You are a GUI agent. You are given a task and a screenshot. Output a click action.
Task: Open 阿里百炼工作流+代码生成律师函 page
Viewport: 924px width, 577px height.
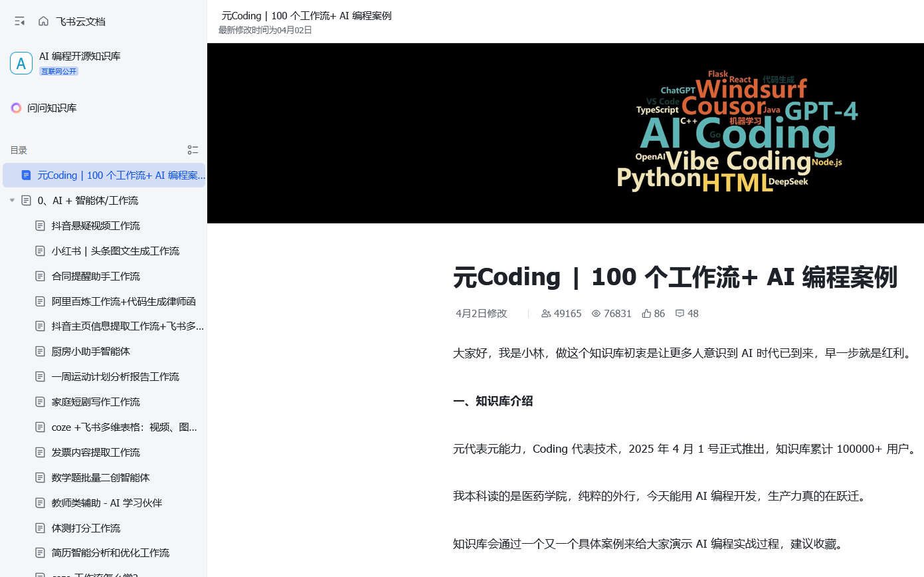(124, 302)
